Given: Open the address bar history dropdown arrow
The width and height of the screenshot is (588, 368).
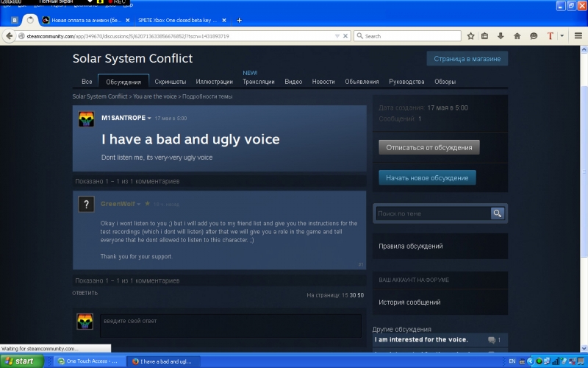Looking at the screenshot, I should (337, 36).
